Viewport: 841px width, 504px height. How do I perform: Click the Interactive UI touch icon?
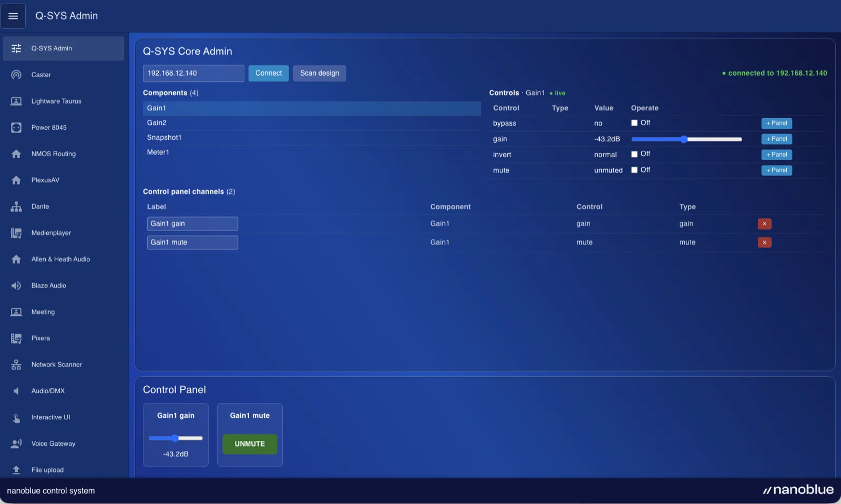16,417
